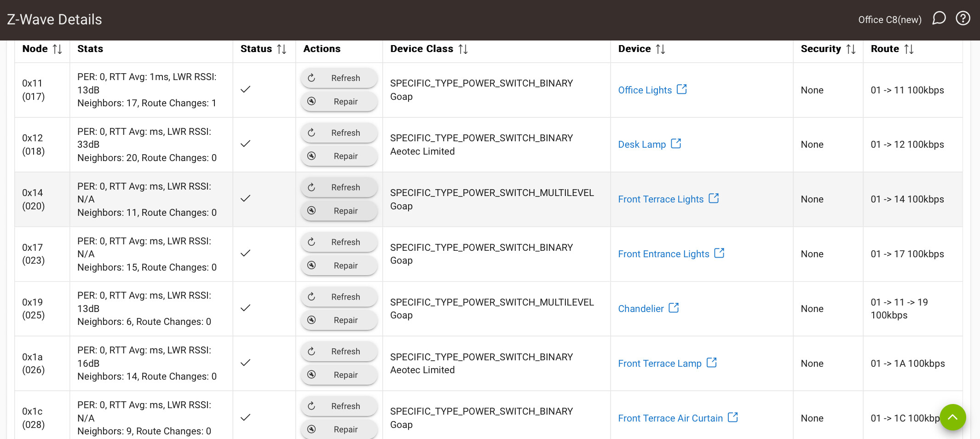Refresh node 0x14 Front Terrace Lights
980x439 pixels.
(x=339, y=187)
